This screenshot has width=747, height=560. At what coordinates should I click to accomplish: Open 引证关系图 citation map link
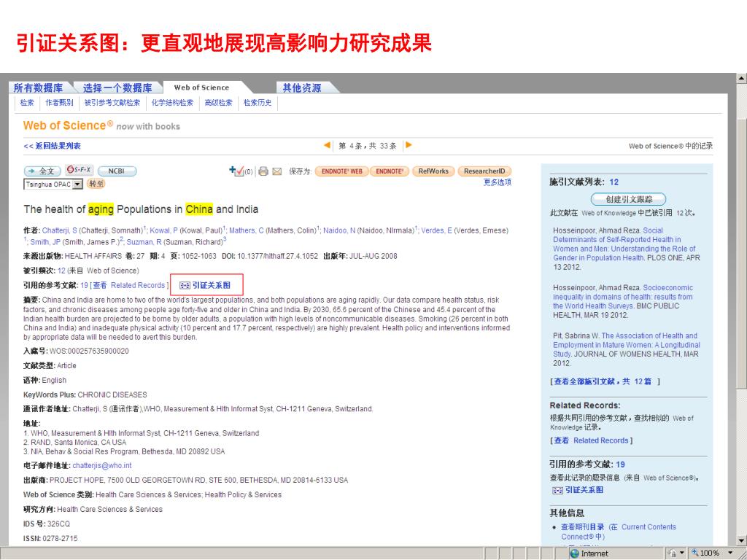coord(211,285)
